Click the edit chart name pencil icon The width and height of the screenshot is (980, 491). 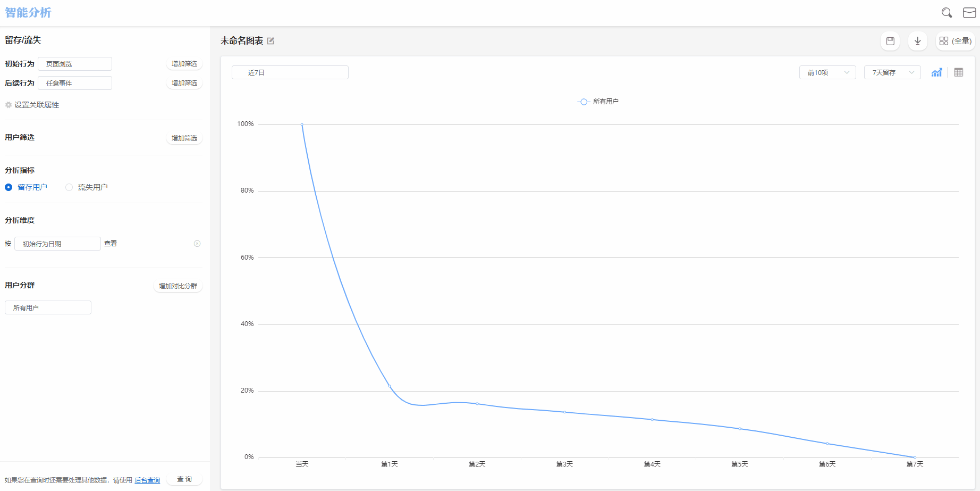click(271, 41)
